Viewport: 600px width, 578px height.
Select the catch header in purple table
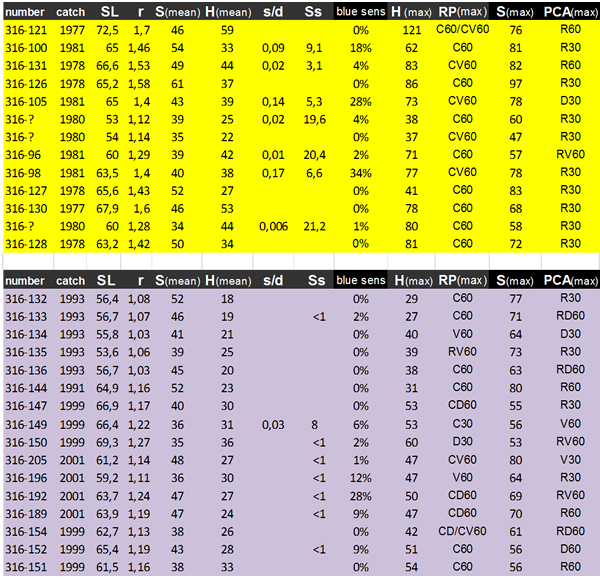click(71, 282)
